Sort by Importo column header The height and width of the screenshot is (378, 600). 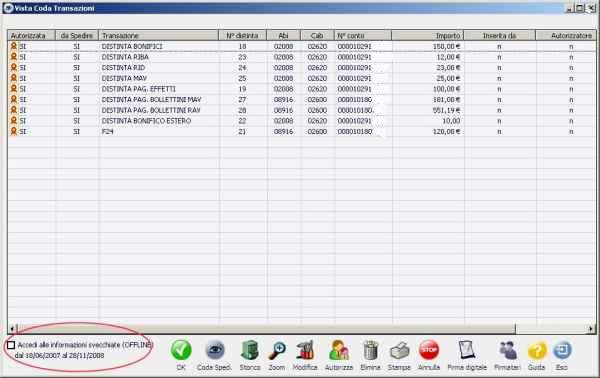tap(427, 36)
